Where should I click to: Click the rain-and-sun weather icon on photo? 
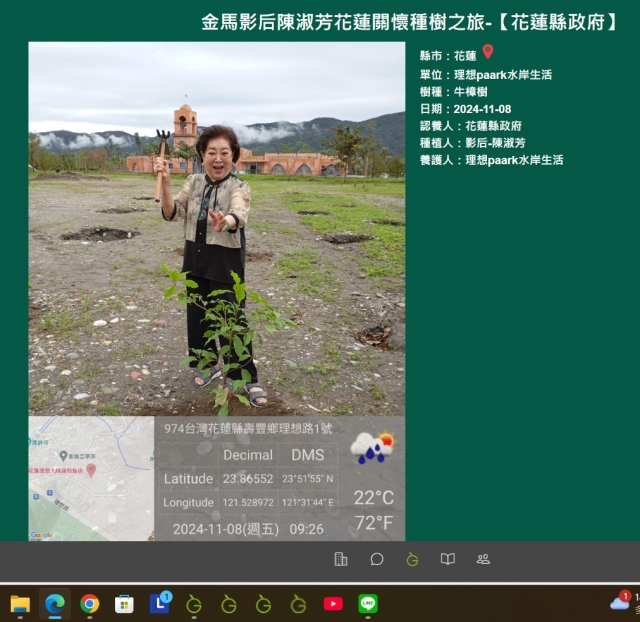point(373,447)
